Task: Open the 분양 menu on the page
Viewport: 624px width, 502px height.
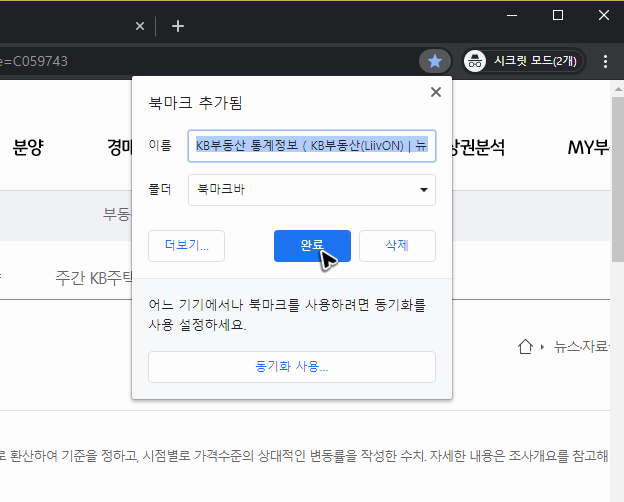Action: coord(28,147)
